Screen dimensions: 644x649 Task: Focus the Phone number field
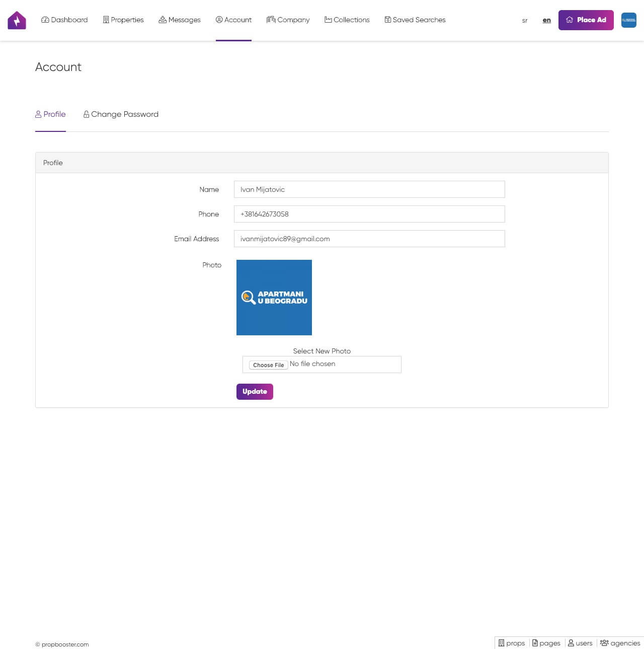pyautogui.click(x=369, y=214)
